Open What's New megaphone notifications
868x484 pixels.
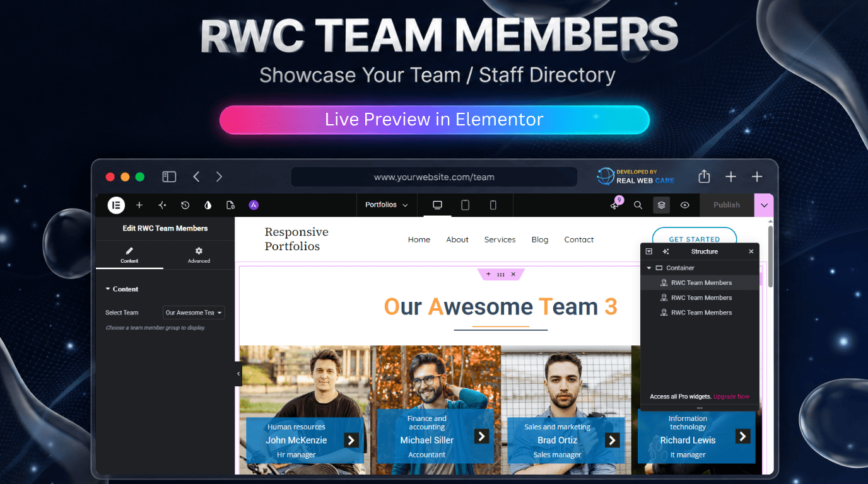point(615,204)
